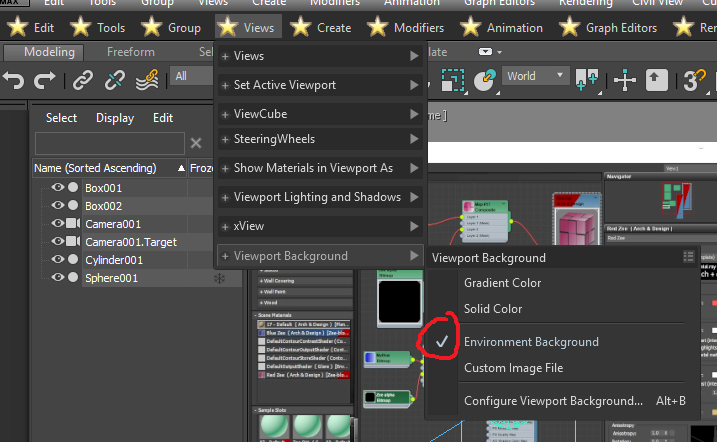Screen dimensions: 717x442
Task: Click the Redo arrow icon
Action: click(x=44, y=80)
